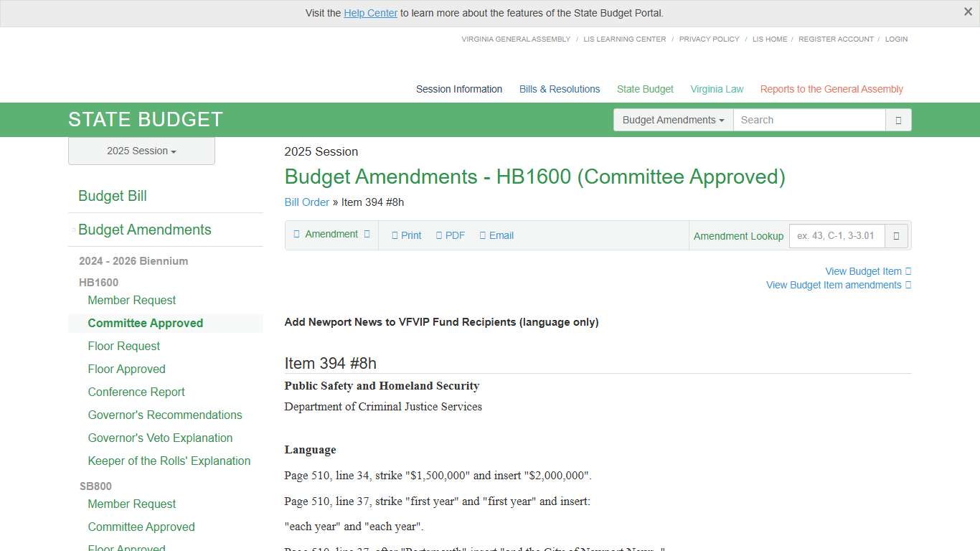Screen dimensions: 980x551
Task: Click inside the Amendment Lookup input field
Action: click(x=837, y=235)
